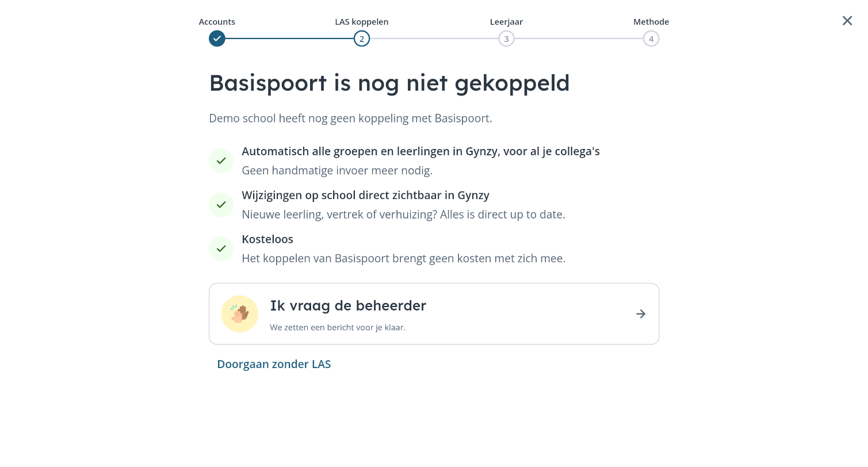Click 'Doorgaan zonder LAS' link
Viewport: 868px width, 467px height.
point(274,364)
